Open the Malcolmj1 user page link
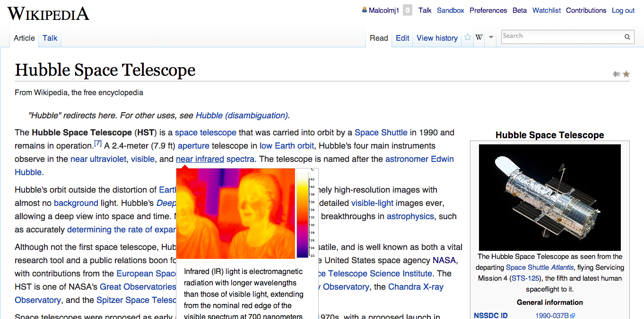The width and height of the screenshot is (644, 319). [x=384, y=10]
